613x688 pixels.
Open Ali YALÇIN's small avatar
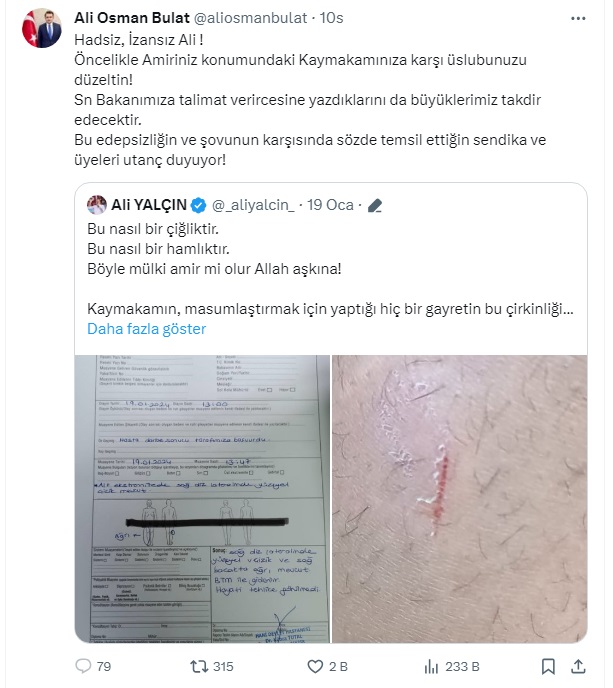(x=97, y=204)
